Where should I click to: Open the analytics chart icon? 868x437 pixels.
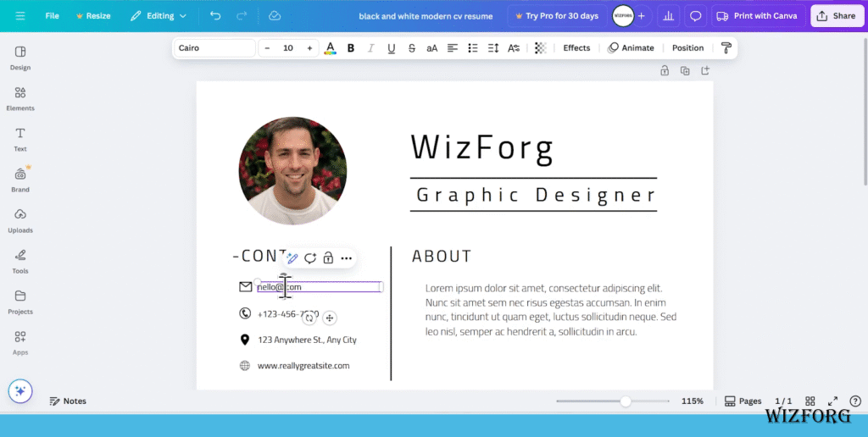[669, 16]
